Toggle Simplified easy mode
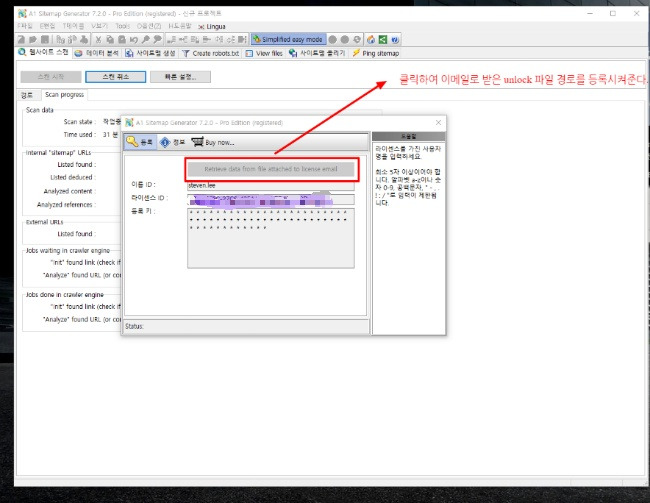Viewport: 650px width, 503px height. [289, 39]
